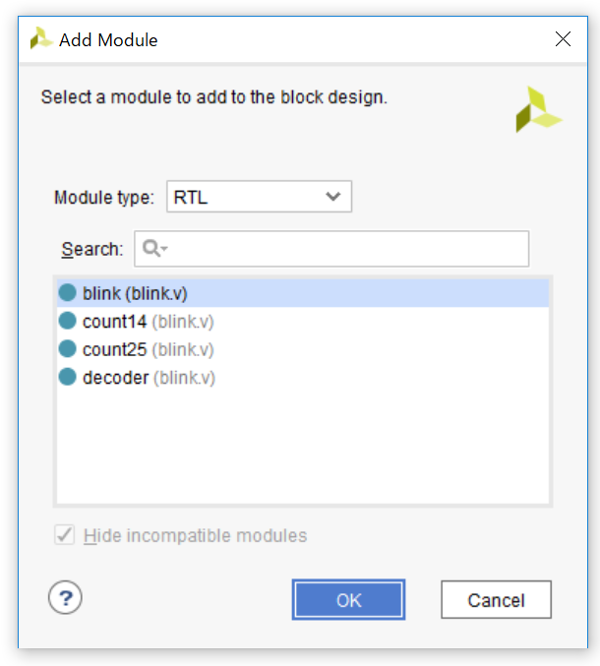Click the module icon next to count25

(x=67, y=349)
